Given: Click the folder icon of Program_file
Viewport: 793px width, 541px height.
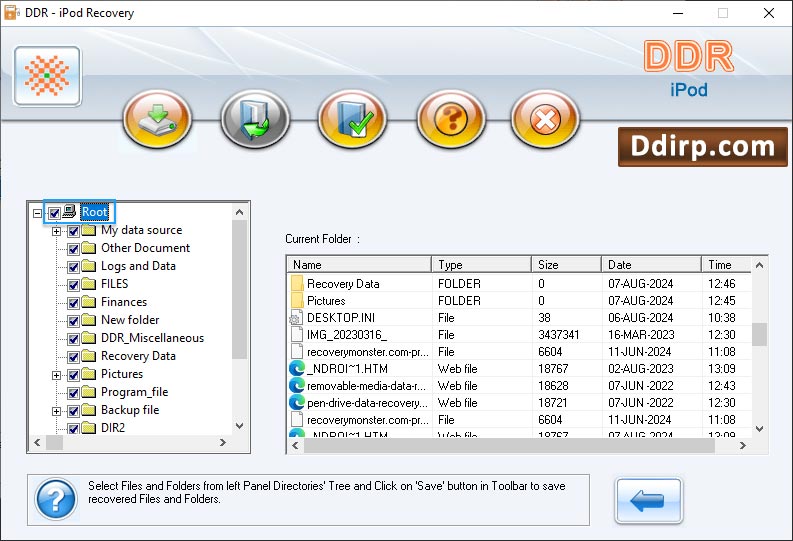Looking at the screenshot, I should (x=89, y=392).
